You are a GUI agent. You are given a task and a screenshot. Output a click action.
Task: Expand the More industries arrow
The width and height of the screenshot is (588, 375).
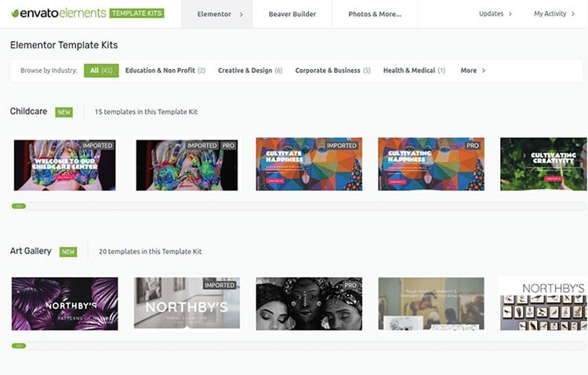point(484,71)
